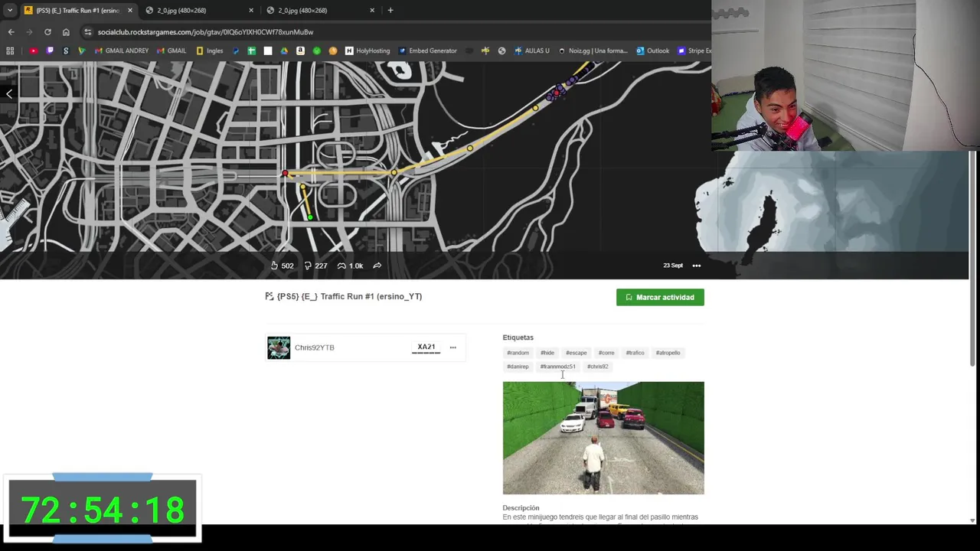980x551 pixels.
Task: Open the three-dot menu beside XA21
Action: (x=452, y=347)
